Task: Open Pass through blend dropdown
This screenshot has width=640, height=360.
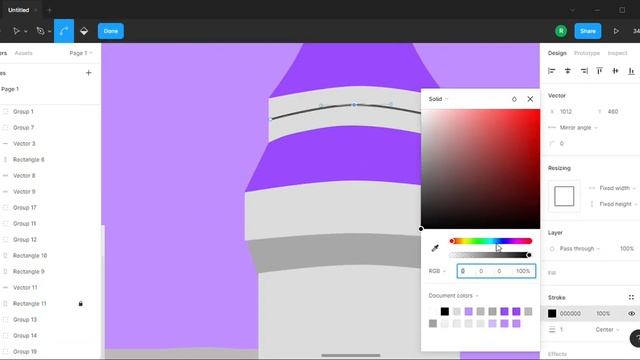Action: click(x=580, y=249)
